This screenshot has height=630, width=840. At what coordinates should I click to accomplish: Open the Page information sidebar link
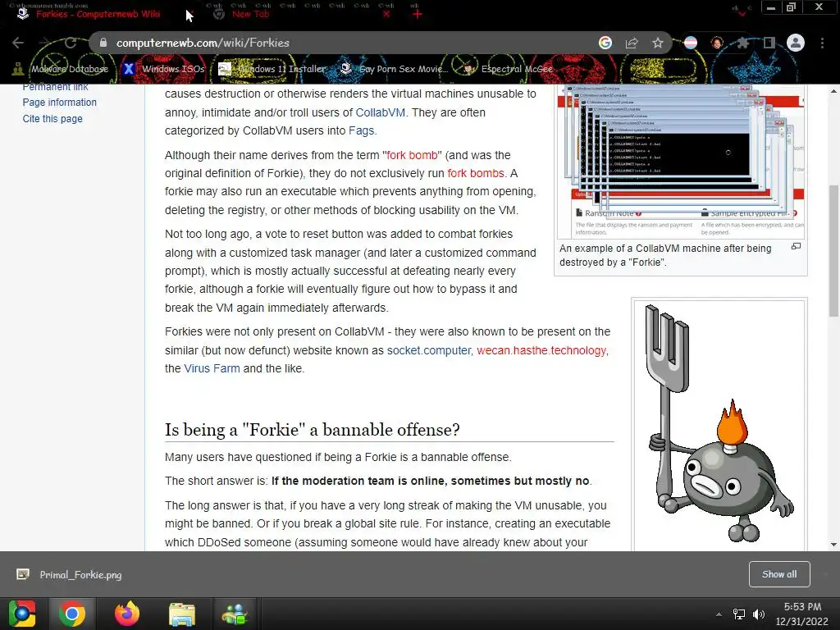pos(59,103)
